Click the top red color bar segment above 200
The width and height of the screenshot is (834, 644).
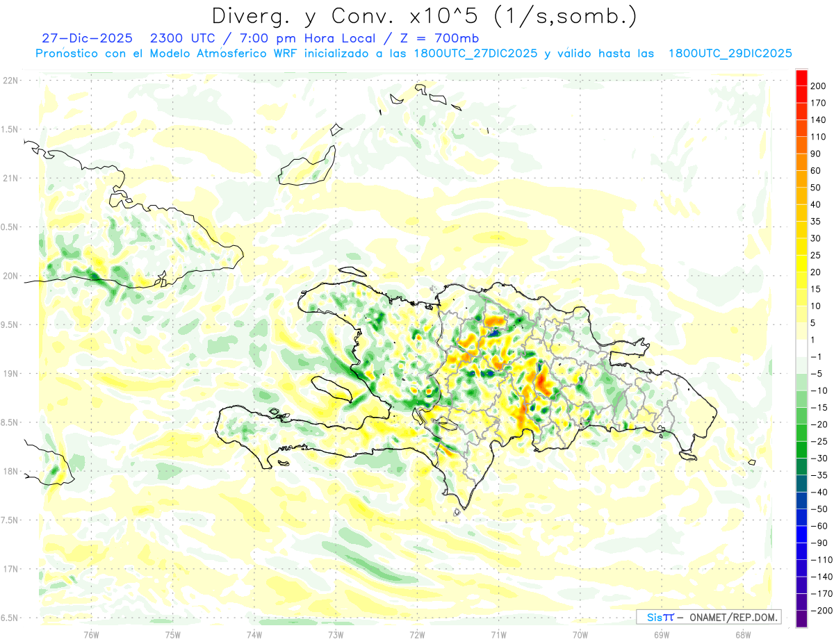pyautogui.click(x=802, y=77)
